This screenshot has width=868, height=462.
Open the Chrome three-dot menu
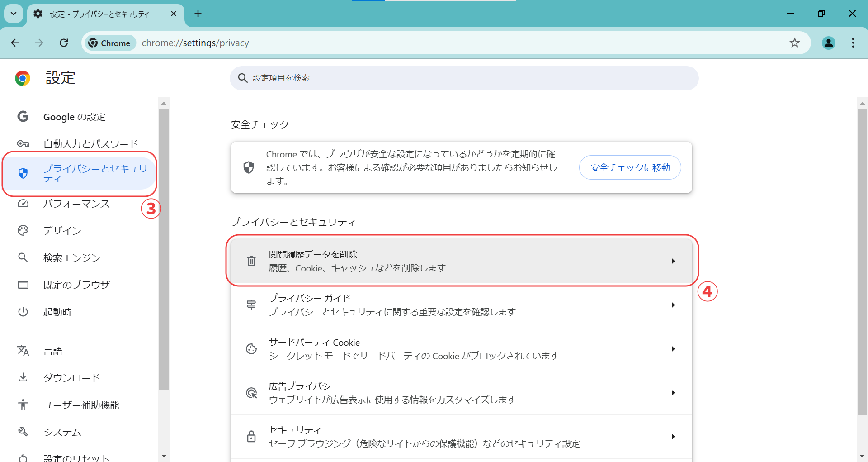click(x=853, y=43)
